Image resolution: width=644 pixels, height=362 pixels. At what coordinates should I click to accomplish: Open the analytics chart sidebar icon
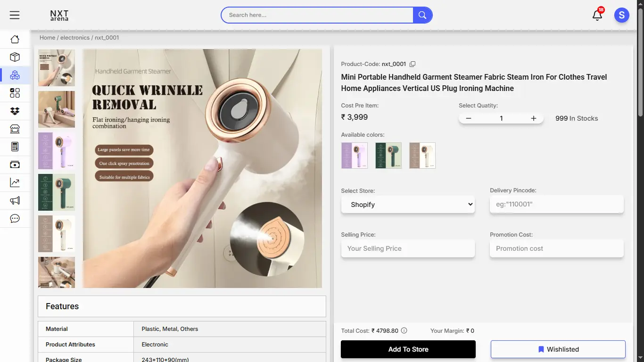[x=15, y=183]
